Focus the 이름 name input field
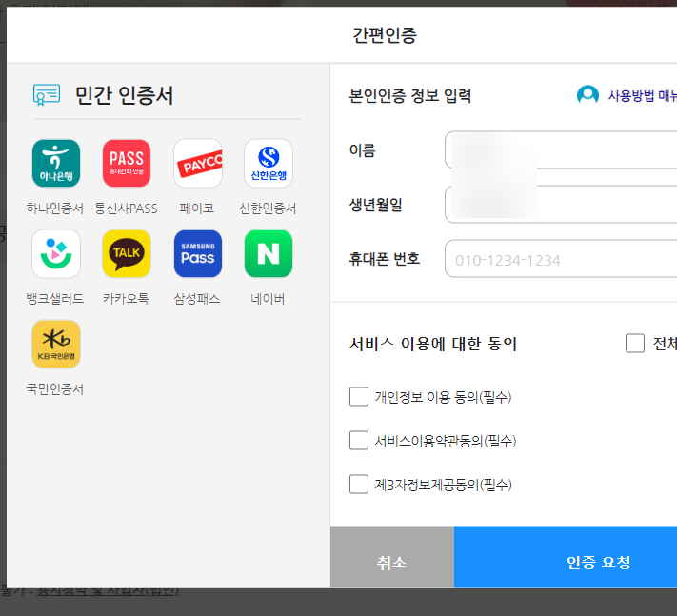Screen dimensions: 677x616 click(x=561, y=149)
